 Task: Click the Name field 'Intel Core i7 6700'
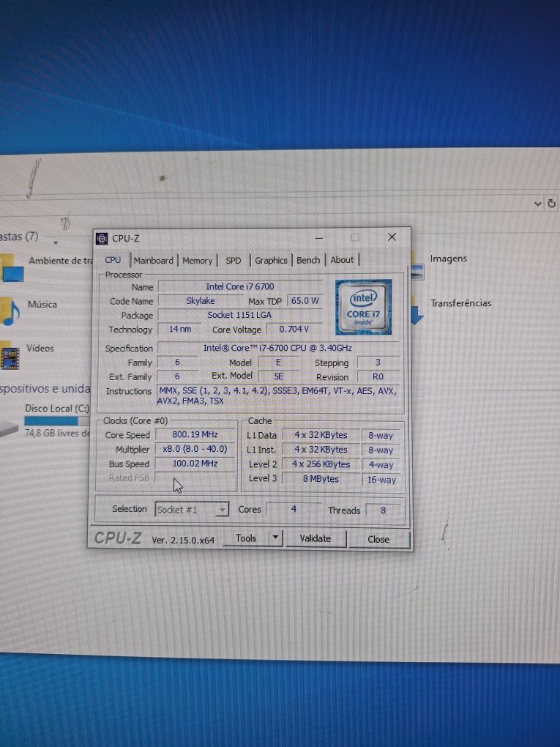pos(240,286)
